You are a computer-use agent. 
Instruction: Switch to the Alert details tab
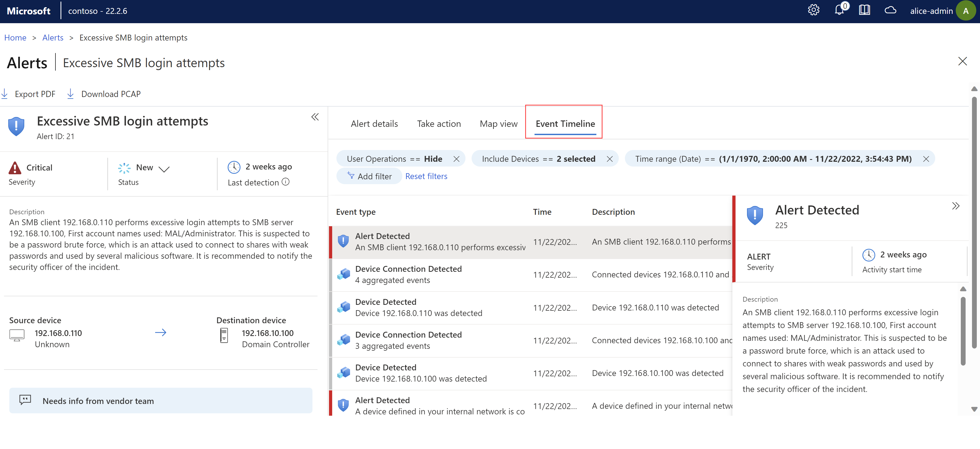click(x=374, y=123)
